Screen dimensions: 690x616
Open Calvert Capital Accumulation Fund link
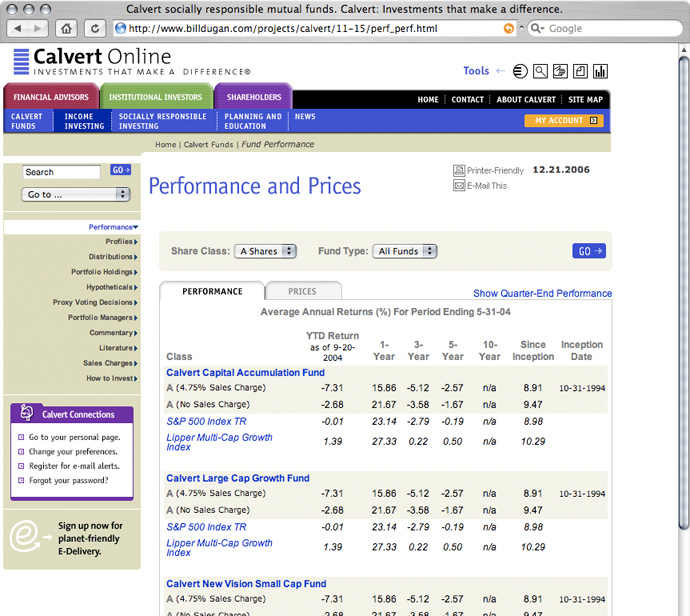pyautogui.click(x=245, y=373)
